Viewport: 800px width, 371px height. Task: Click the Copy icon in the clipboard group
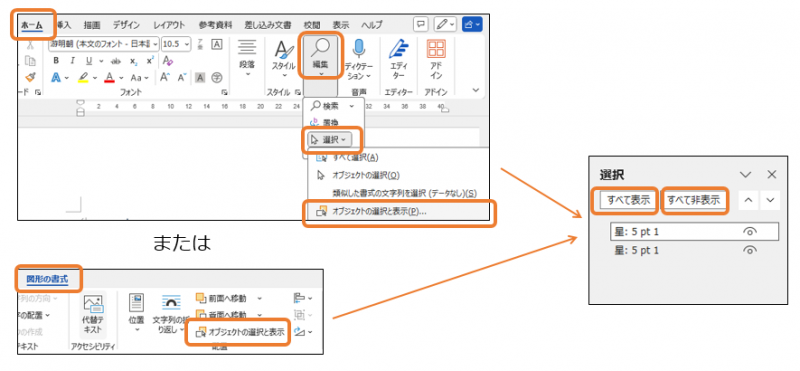(31, 61)
